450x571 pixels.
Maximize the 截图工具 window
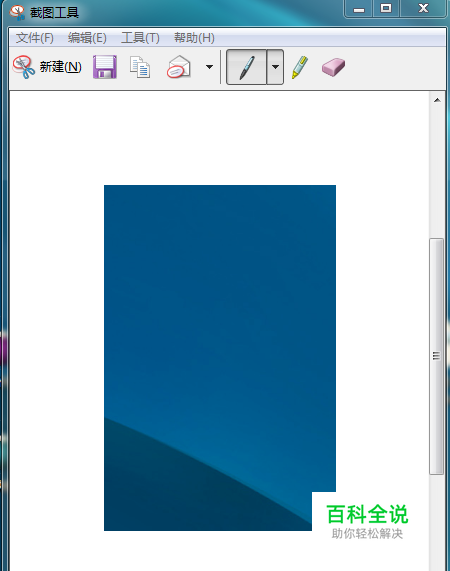pos(386,8)
